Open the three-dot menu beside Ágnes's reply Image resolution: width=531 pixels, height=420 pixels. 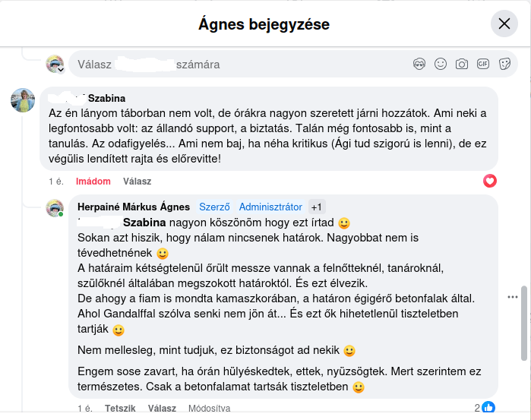pyautogui.click(x=512, y=297)
